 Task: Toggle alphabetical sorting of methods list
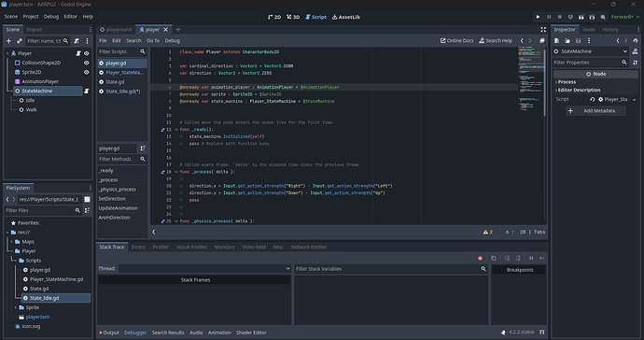(143, 149)
